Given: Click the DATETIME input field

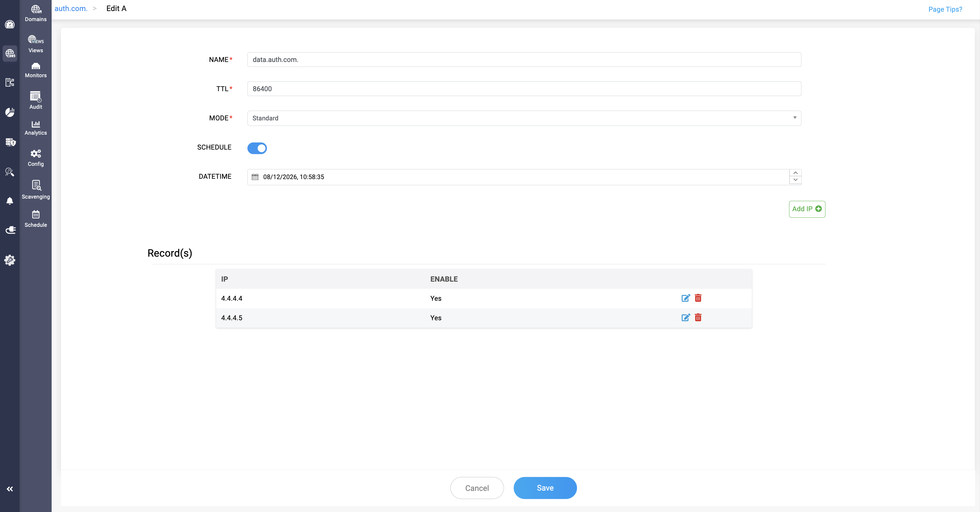Looking at the screenshot, I should pos(524,177).
